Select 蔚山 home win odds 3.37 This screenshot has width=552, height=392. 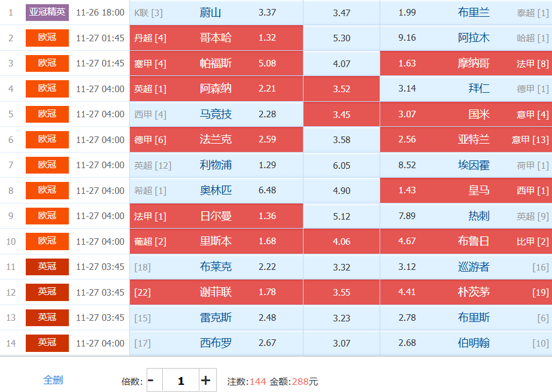216,13
